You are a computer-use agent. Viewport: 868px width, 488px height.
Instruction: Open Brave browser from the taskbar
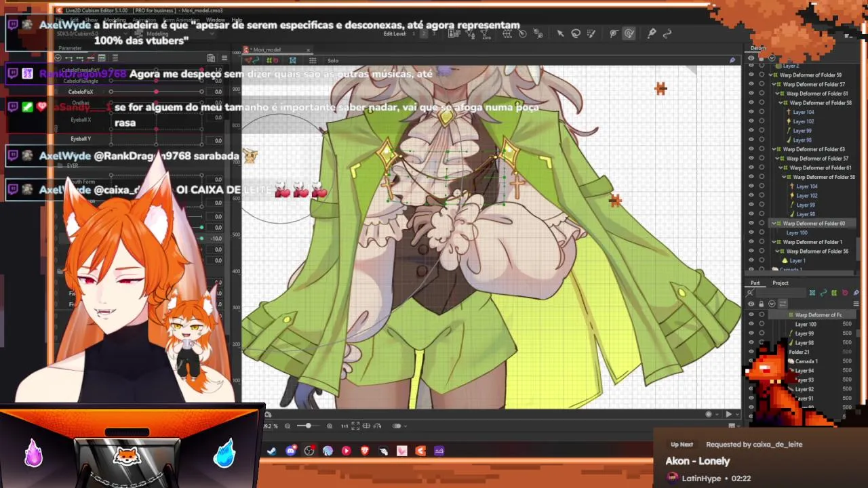pos(365,451)
